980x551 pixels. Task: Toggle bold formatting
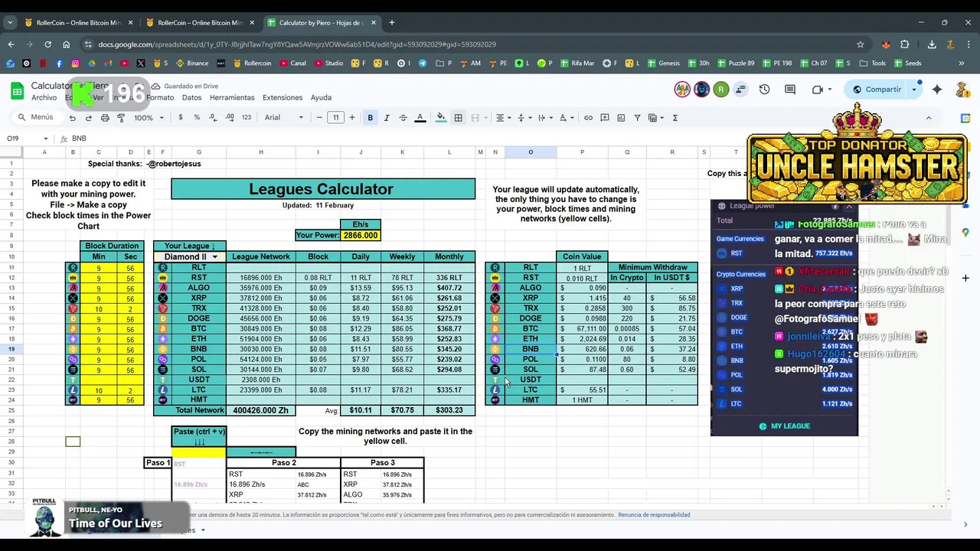click(x=371, y=118)
